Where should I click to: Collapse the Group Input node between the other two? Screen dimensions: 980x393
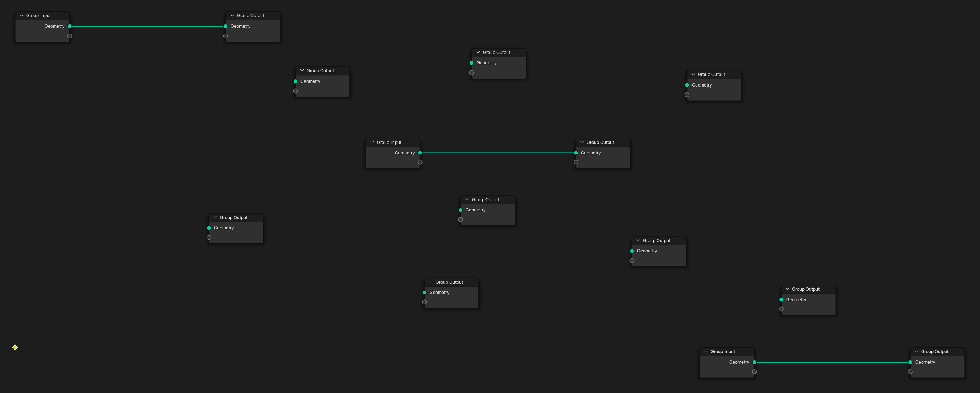[x=372, y=142]
